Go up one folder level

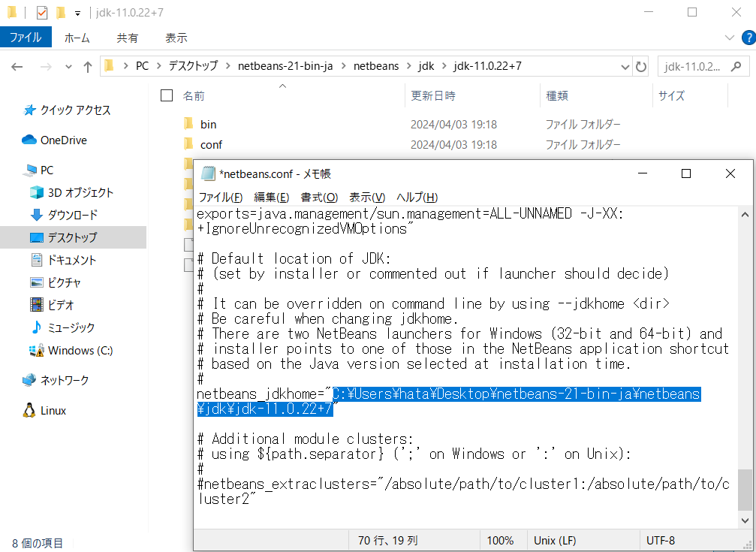tap(88, 67)
